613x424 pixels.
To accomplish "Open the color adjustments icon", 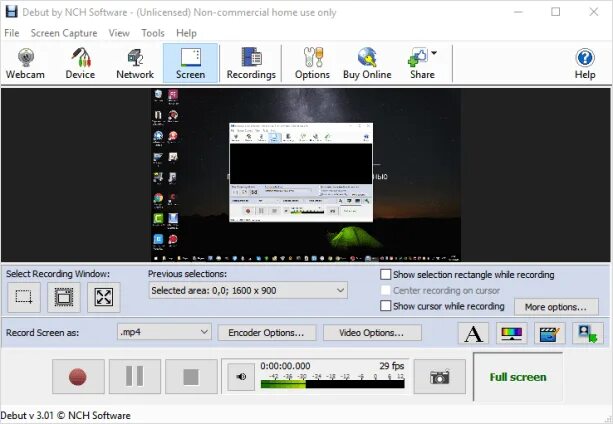I will click(512, 333).
